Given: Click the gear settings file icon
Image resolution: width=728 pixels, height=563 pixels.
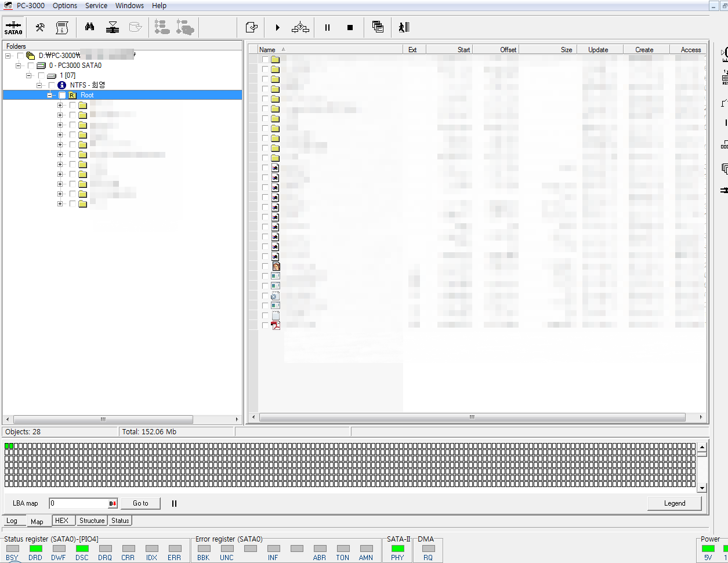Looking at the screenshot, I should click(276, 296).
